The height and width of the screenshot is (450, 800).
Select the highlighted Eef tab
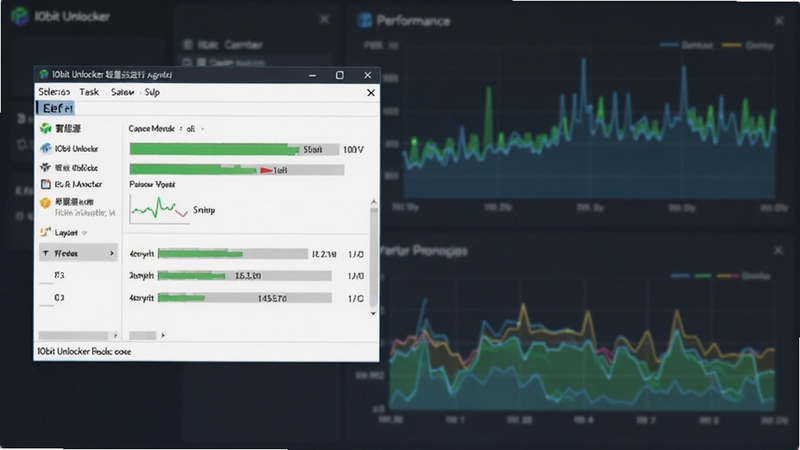[55, 108]
